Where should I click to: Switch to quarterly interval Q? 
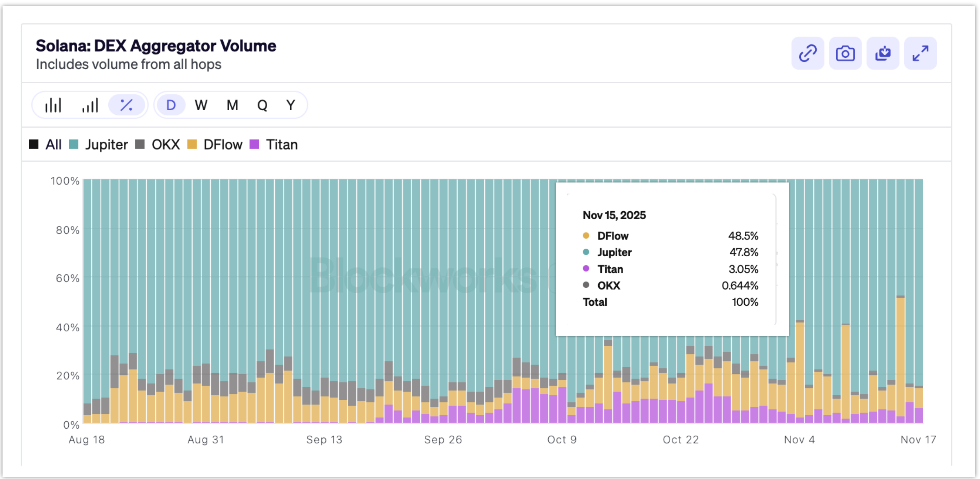click(x=262, y=105)
